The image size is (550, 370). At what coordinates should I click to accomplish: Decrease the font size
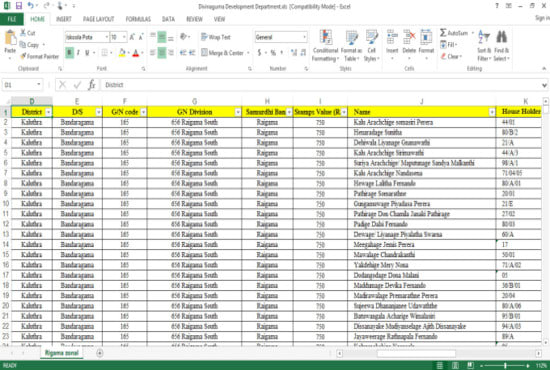click(x=141, y=37)
